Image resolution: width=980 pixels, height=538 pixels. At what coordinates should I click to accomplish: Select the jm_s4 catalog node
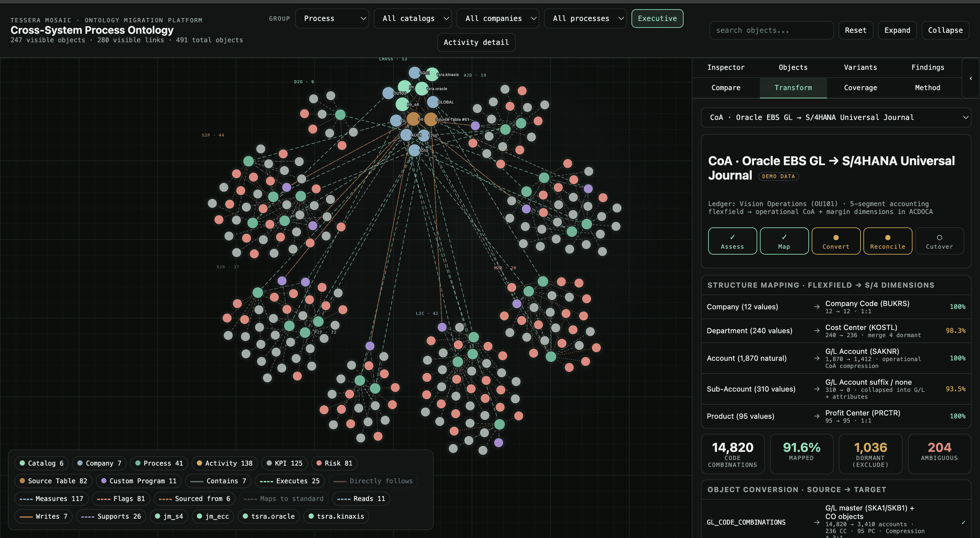pyautogui.click(x=403, y=104)
